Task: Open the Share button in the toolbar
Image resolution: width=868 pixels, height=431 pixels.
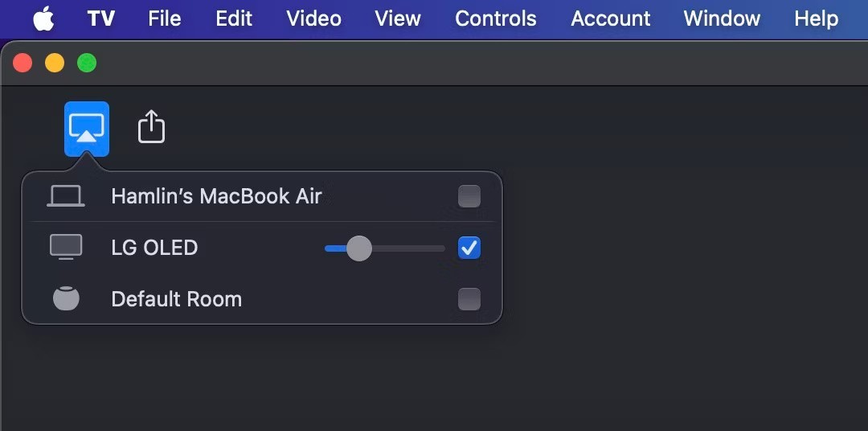Action: point(151,127)
